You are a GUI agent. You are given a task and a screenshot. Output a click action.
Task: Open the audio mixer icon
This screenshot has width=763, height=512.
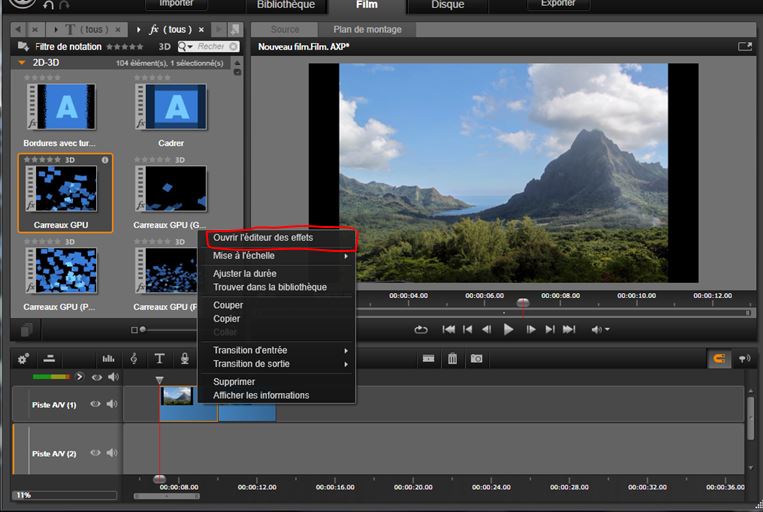(x=108, y=358)
